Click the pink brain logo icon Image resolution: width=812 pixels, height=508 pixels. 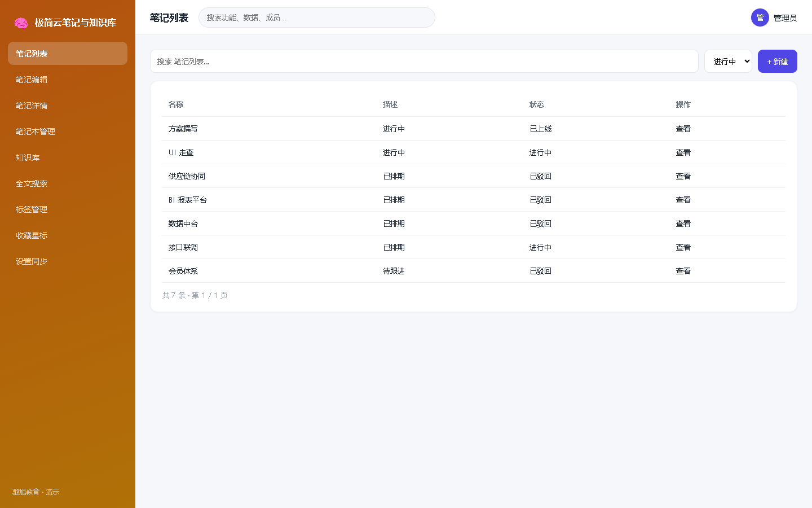(x=21, y=23)
